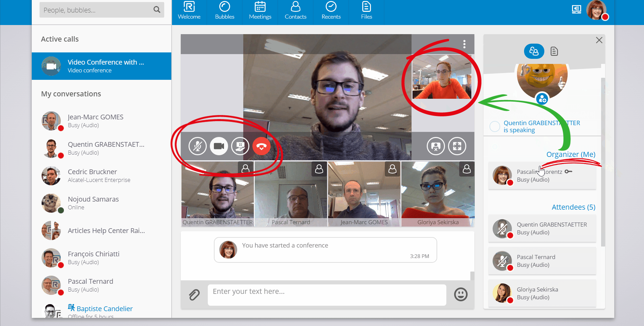Click person icon on Jean-Marc GOMES thumbnail
This screenshot has height=326, width=644.
[x=392, y=169]
